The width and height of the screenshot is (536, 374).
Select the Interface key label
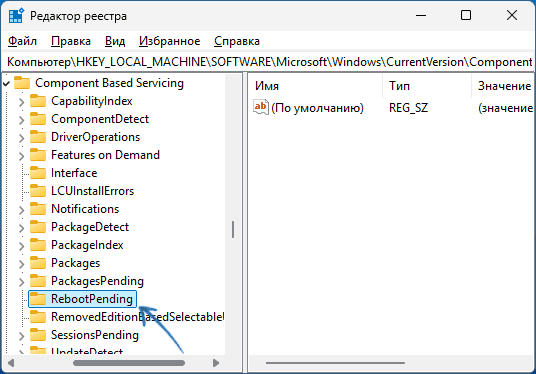pos(74,173)
